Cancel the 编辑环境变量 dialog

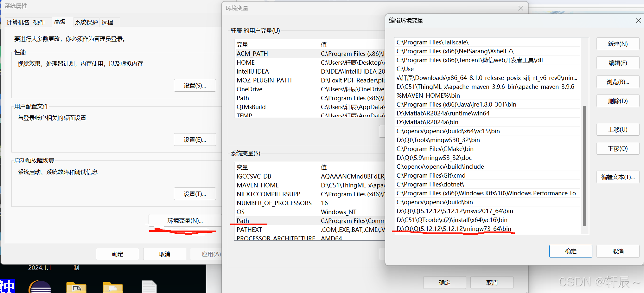[618, 251]
